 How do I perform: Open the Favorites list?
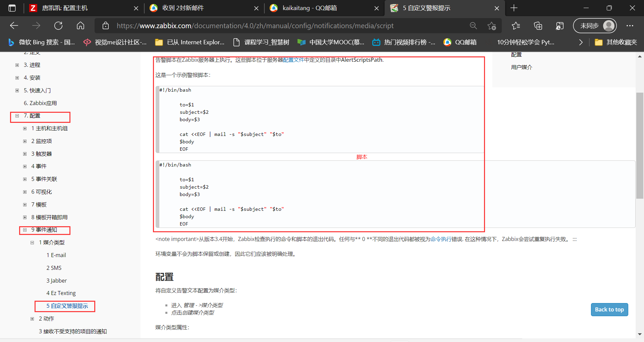coord(516,26)
